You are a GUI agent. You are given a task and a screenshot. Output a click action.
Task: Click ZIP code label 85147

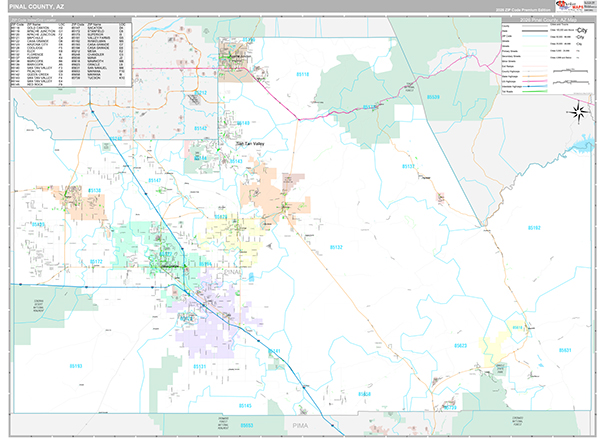(x=155, y=181)
